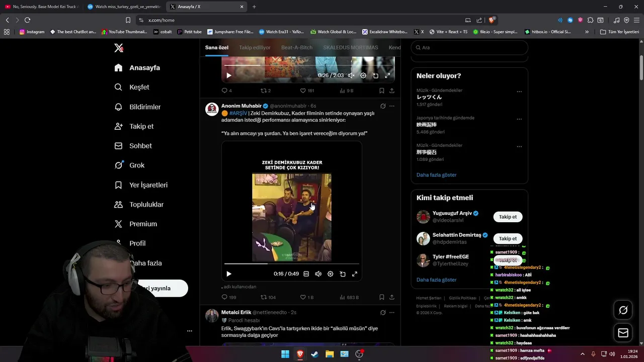Open the X logo home link
This screenshot has width=644, height=362.
tap(119, 48)
